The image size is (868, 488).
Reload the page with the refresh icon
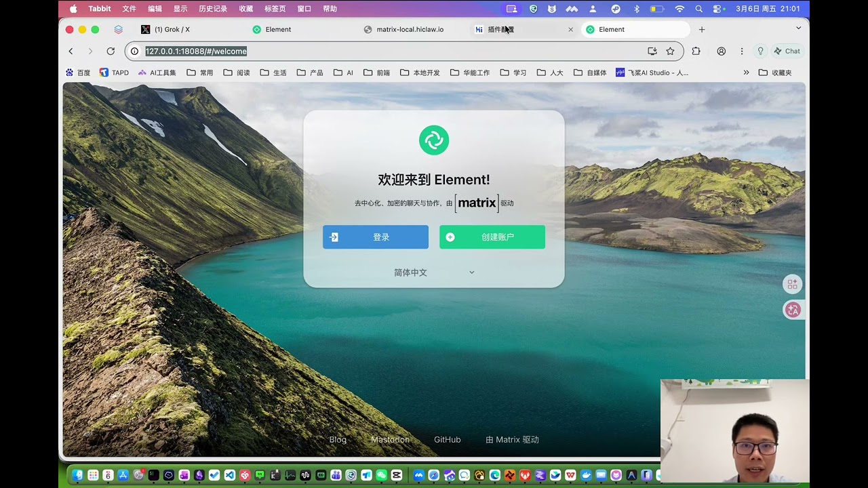(x=111, y=51)
